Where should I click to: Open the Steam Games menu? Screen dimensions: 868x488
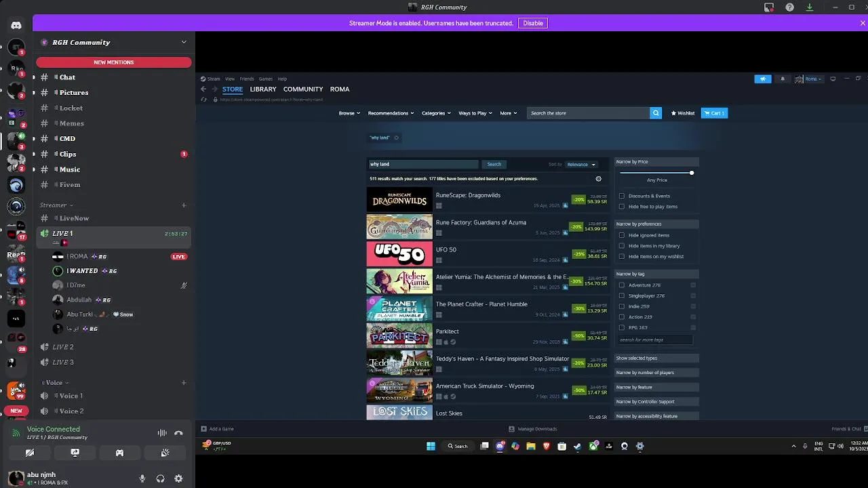266,79
